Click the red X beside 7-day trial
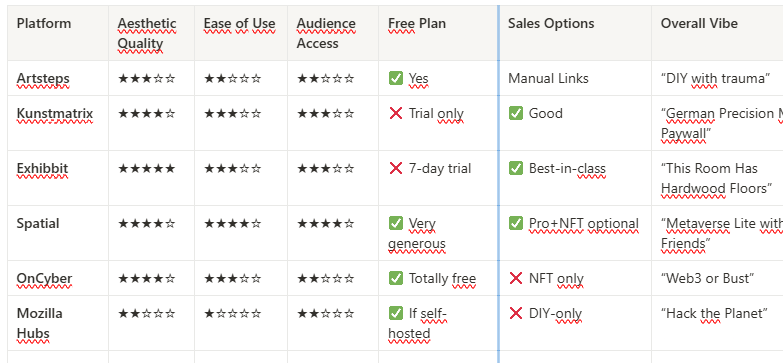The image size is (783, 363). click(395, 168)
